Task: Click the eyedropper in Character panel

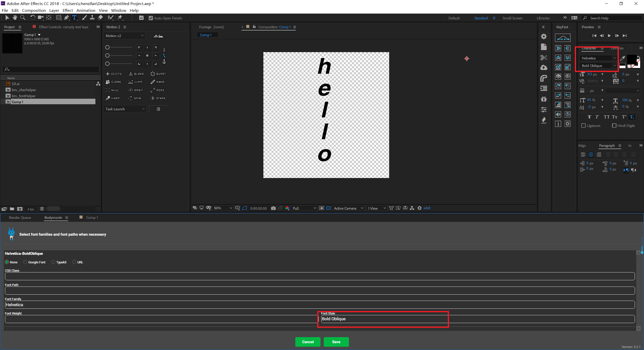Action: click(622, 58)
